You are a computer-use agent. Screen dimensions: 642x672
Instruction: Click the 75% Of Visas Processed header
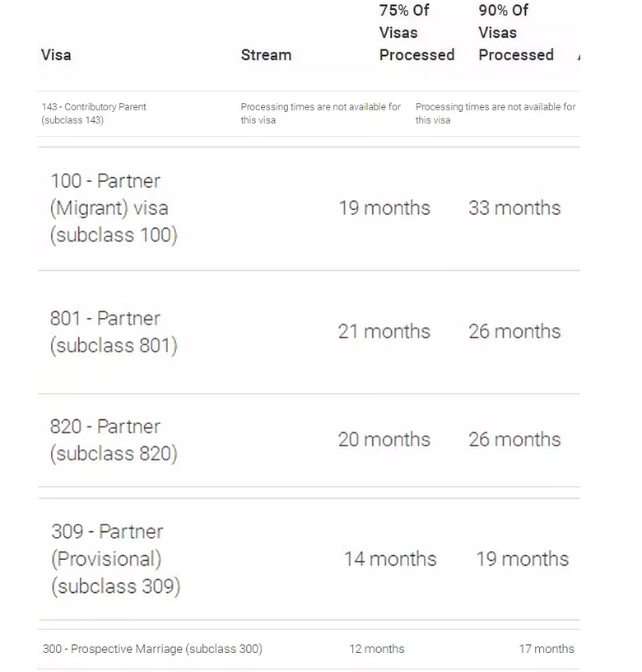coord(416,33)
